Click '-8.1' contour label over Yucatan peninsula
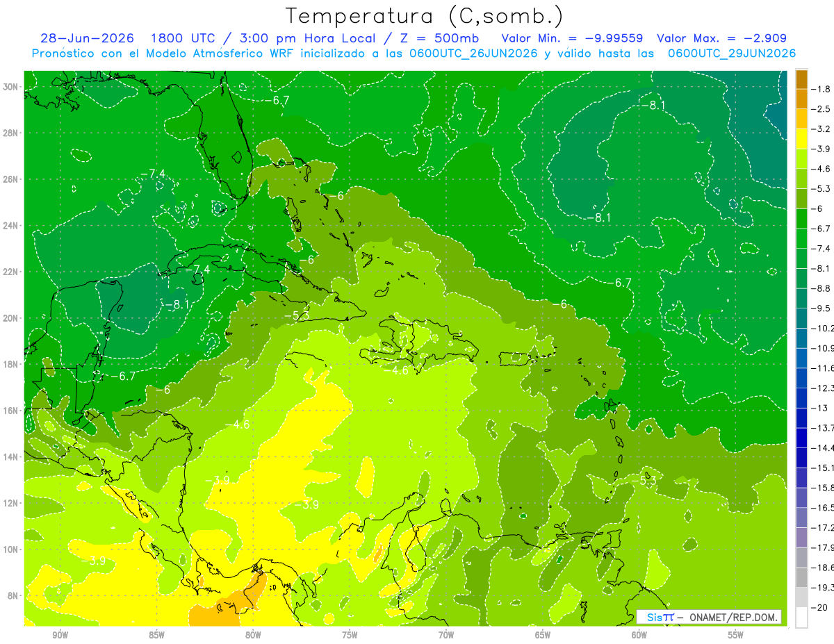Image resolution: width=834 pixels, height=644 pixels. click(x=177, y=304)
